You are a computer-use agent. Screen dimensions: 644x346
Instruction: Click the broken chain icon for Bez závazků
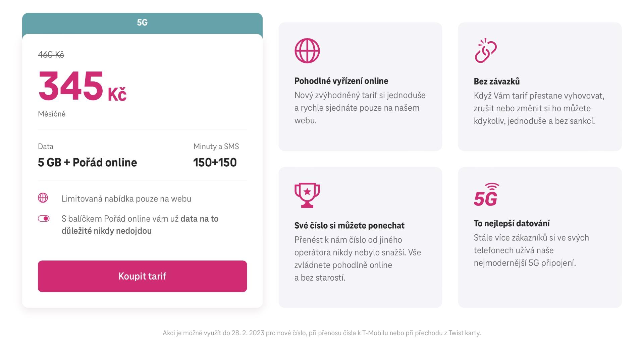(x=485, y=51)
